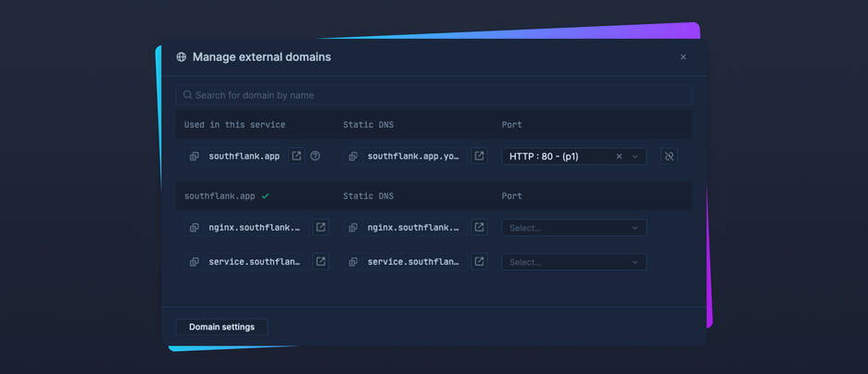Close the Manage external domains dialog
This screenshot has height=374, width=868.
(x=683, y=57)
